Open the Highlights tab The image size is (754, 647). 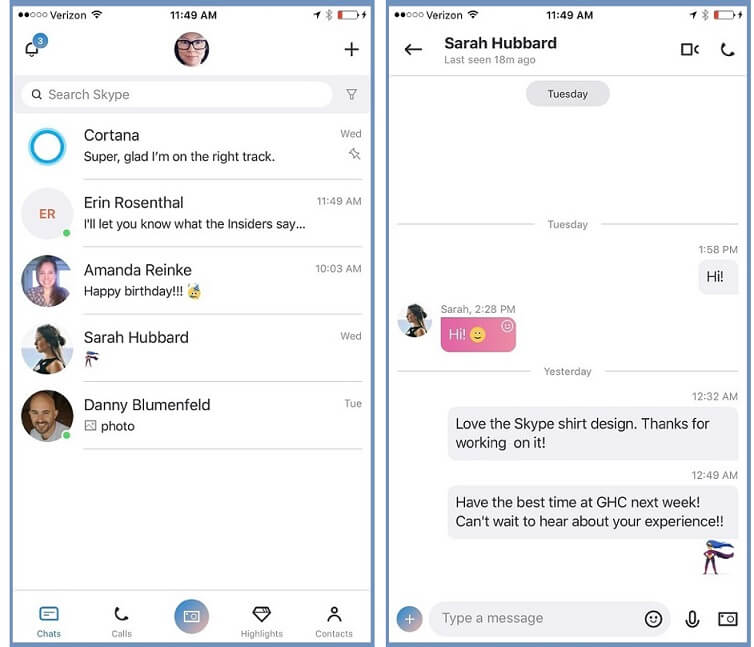pyautogui.click(x=262, y=622)
